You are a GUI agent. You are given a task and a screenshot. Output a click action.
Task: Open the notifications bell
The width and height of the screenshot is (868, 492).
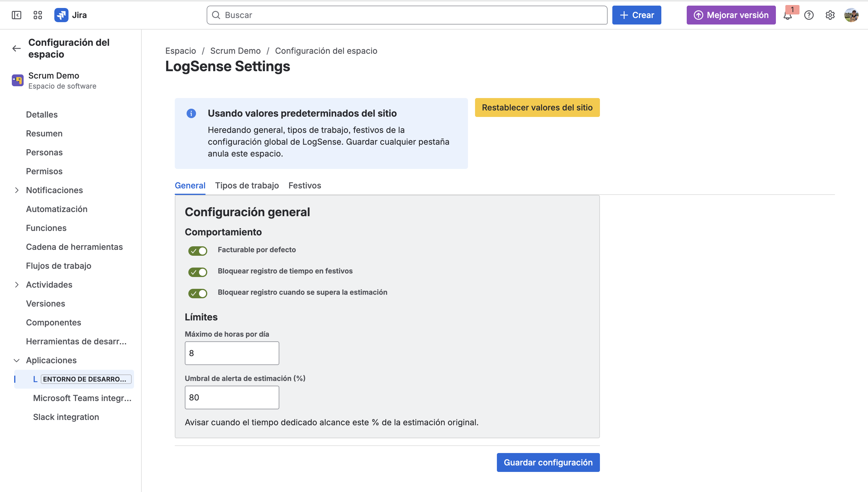pos(788,15)
